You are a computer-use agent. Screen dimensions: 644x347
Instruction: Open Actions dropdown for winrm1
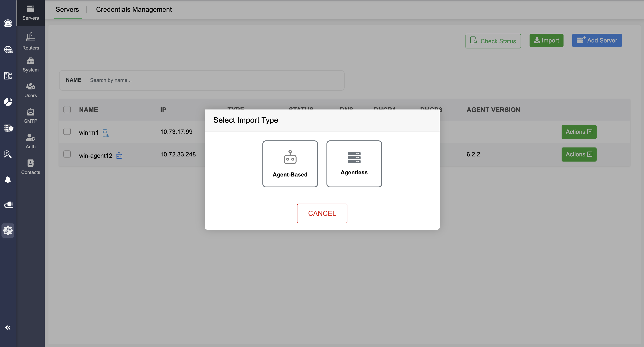[x=579, y=132]
